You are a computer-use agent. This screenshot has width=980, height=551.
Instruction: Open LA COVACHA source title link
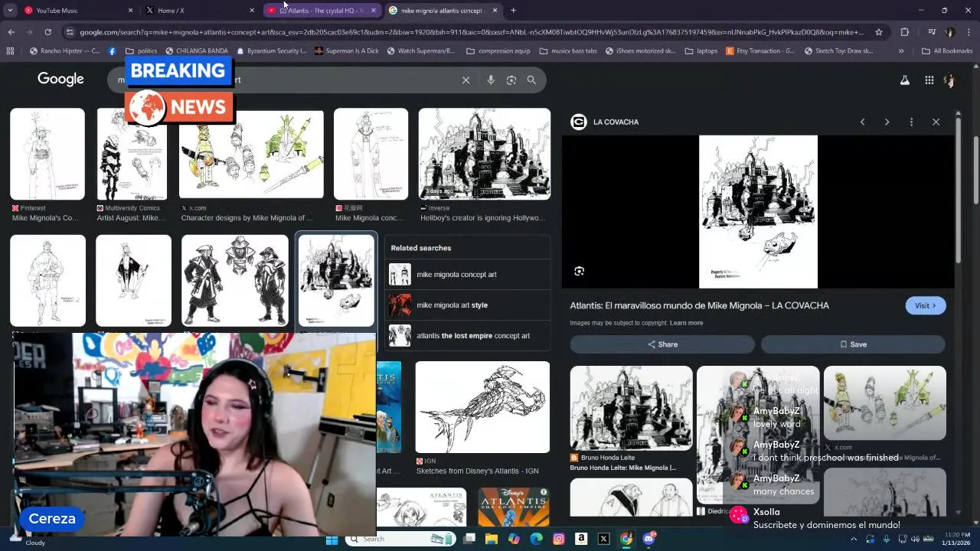[699, 305]
